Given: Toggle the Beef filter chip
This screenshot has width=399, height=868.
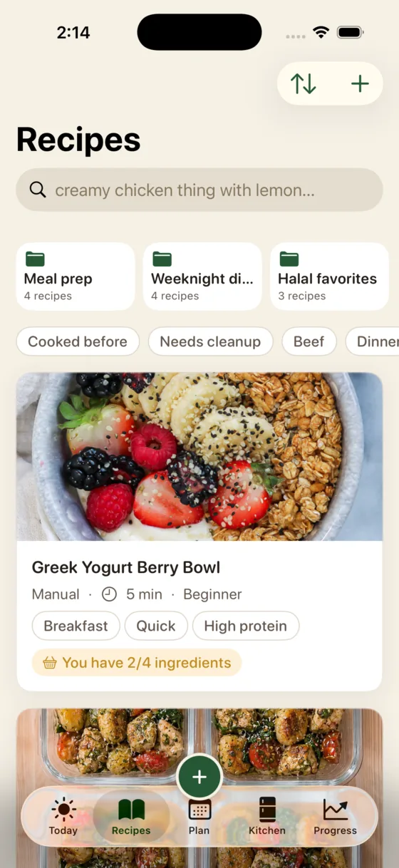Looking at the screenshot, I should [309, 341].
